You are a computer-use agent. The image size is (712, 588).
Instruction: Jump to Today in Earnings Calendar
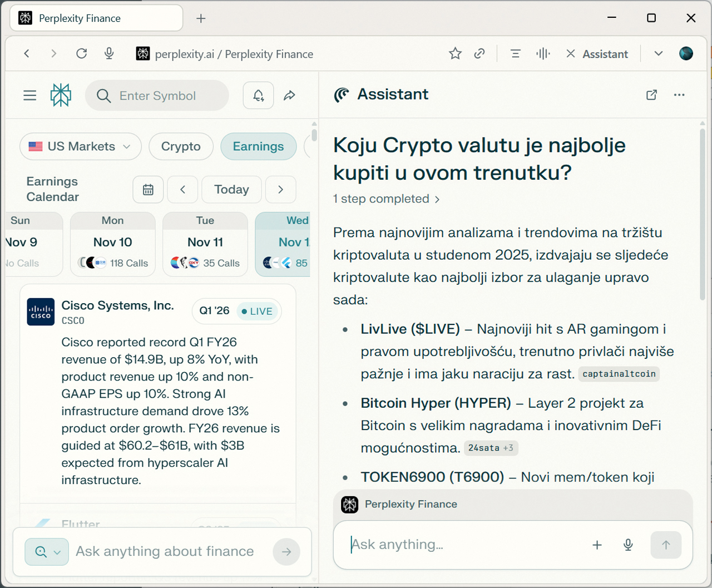(231, 190)
